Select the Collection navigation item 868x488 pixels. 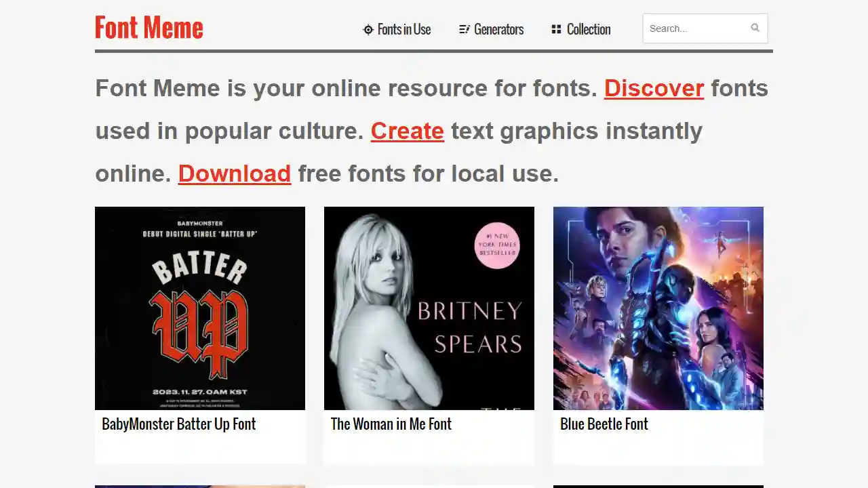coord(589,29)
